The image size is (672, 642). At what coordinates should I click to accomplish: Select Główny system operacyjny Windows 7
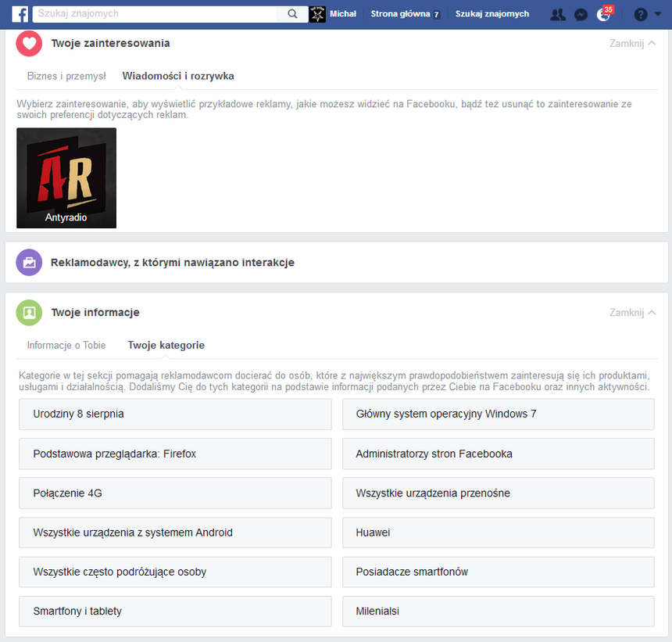point(498,414)
